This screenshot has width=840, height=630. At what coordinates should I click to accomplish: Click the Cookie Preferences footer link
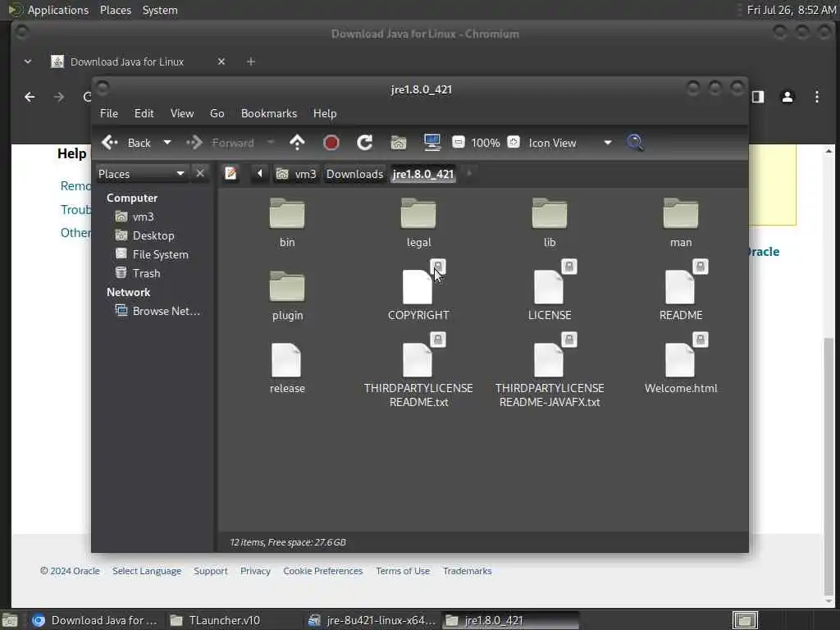point(323,571)
